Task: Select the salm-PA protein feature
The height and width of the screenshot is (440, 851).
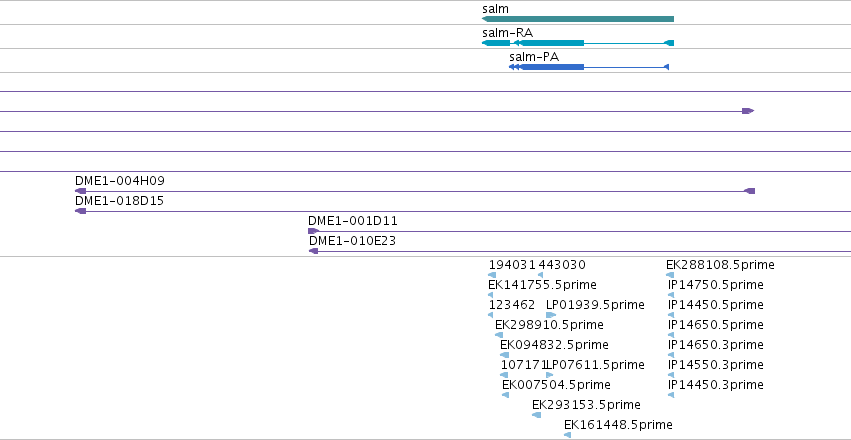Action: click(589, 67)
